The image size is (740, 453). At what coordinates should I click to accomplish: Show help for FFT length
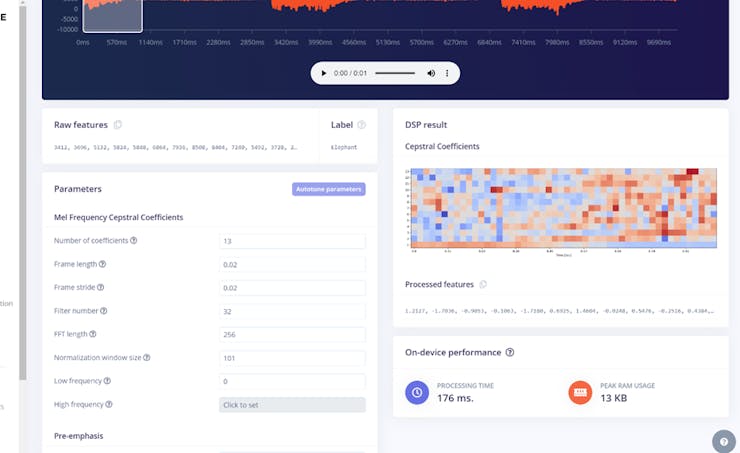(x=93, y=334)
